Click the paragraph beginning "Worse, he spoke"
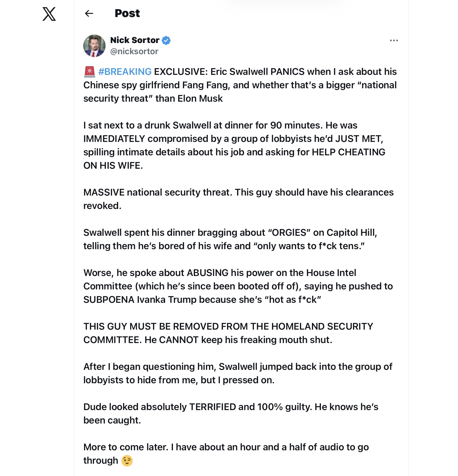Image resolution: width=458 pixels, height=476 pixels. tap(238, 286)
